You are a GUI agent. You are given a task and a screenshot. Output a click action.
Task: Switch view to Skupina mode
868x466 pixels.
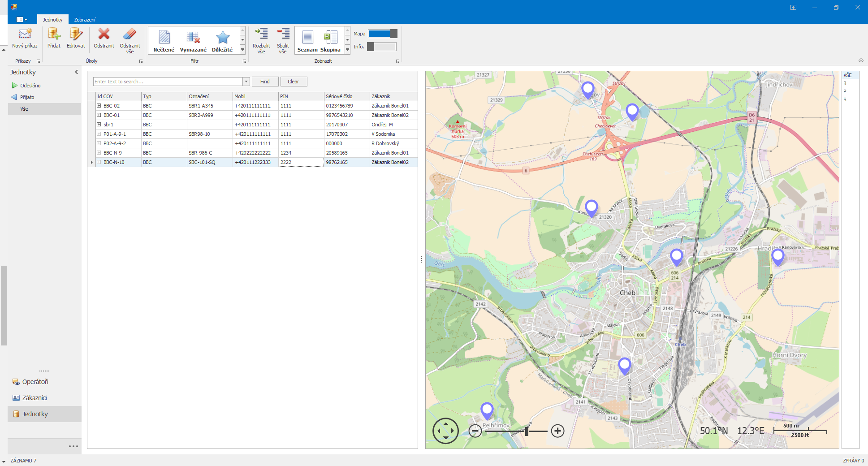pos(331,40)
